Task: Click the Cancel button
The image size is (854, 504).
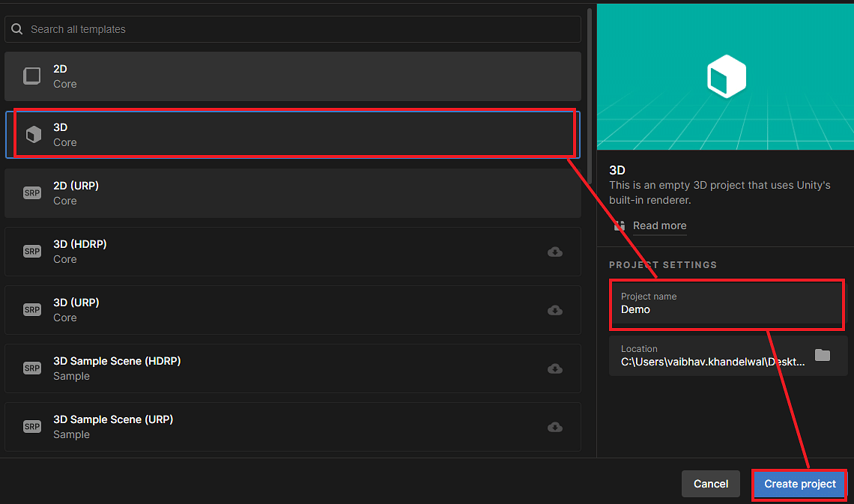Action: 711,484
